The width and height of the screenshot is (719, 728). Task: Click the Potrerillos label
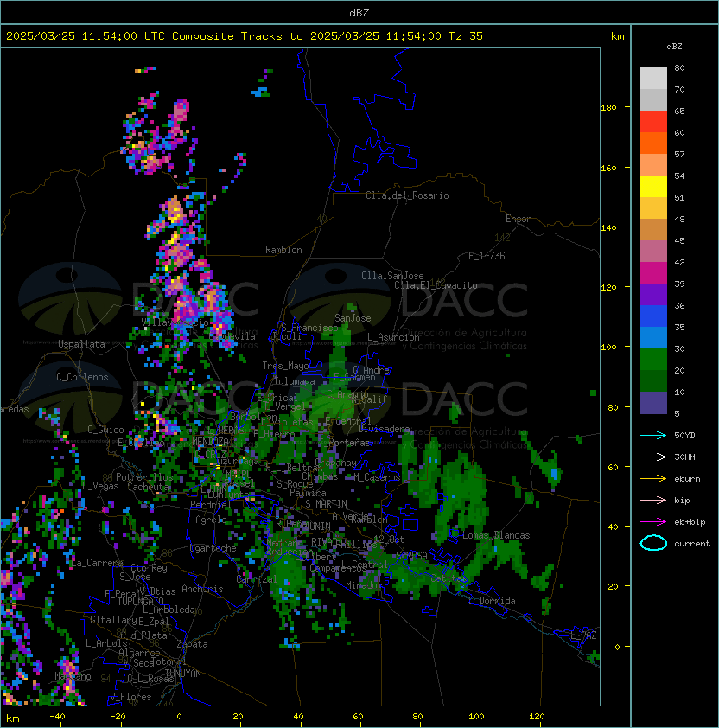(144, 477)
